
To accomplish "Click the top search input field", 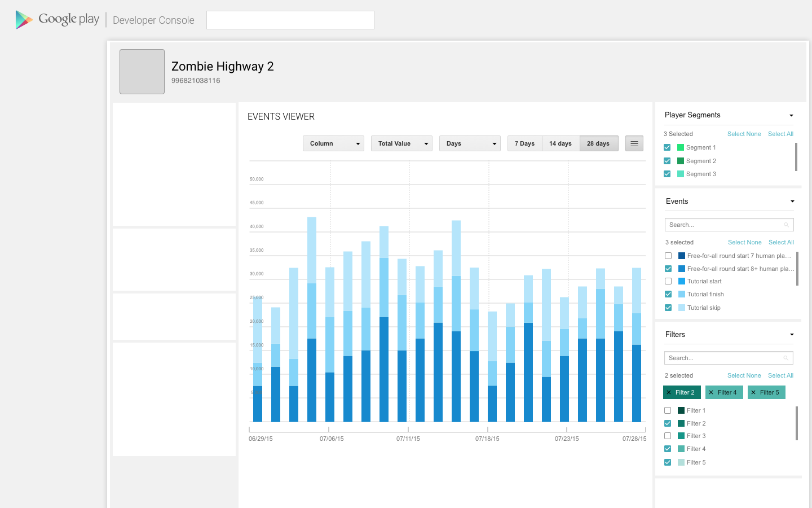I will pos(290,20).
